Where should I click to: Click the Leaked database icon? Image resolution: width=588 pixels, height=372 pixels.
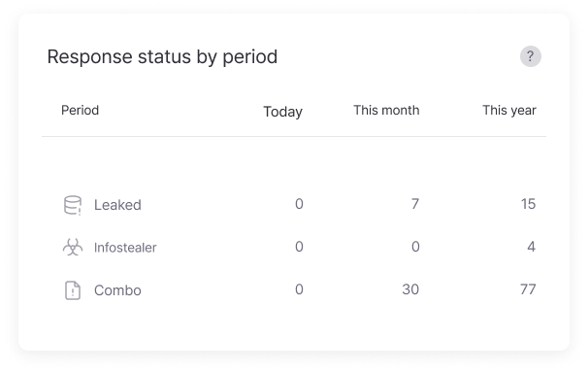click(x=73, y=205)
